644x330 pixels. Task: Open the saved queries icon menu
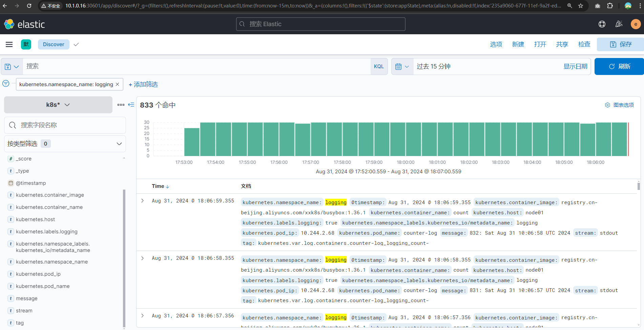12,66
